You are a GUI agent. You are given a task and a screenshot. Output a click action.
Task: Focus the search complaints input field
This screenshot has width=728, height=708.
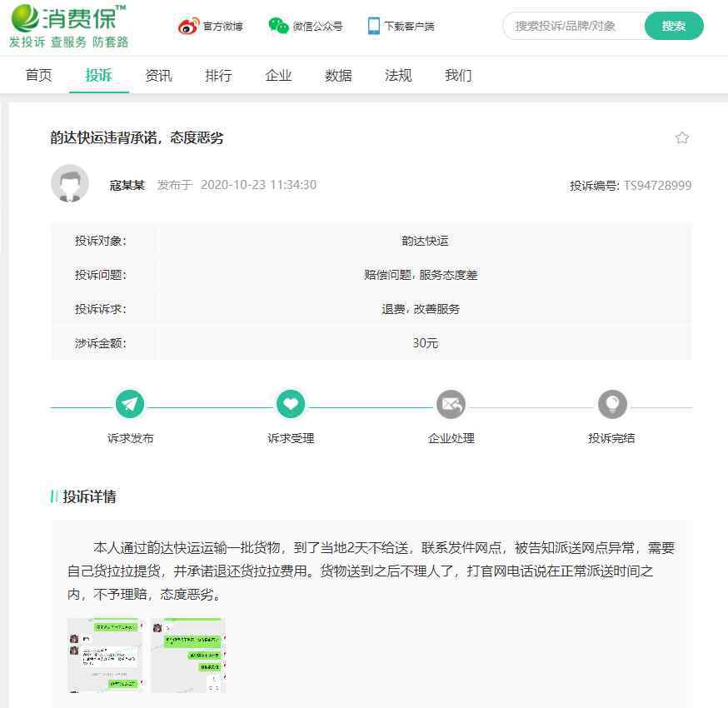[x=574, y=26]
